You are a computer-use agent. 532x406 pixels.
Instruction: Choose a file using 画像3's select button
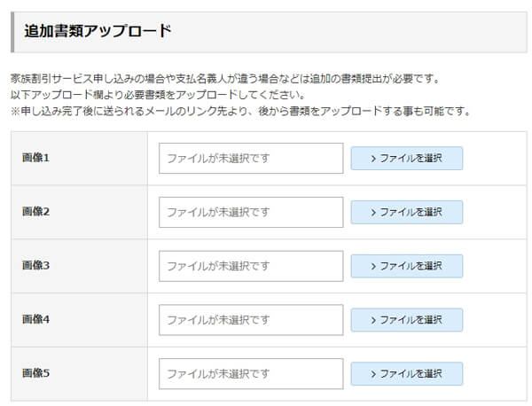coord(406,266)
